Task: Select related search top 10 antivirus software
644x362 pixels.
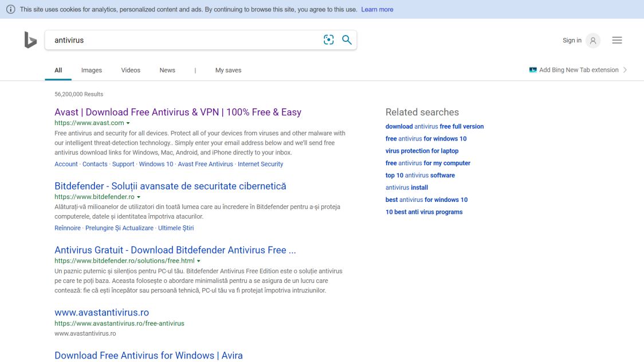Action: click(420, 175)
